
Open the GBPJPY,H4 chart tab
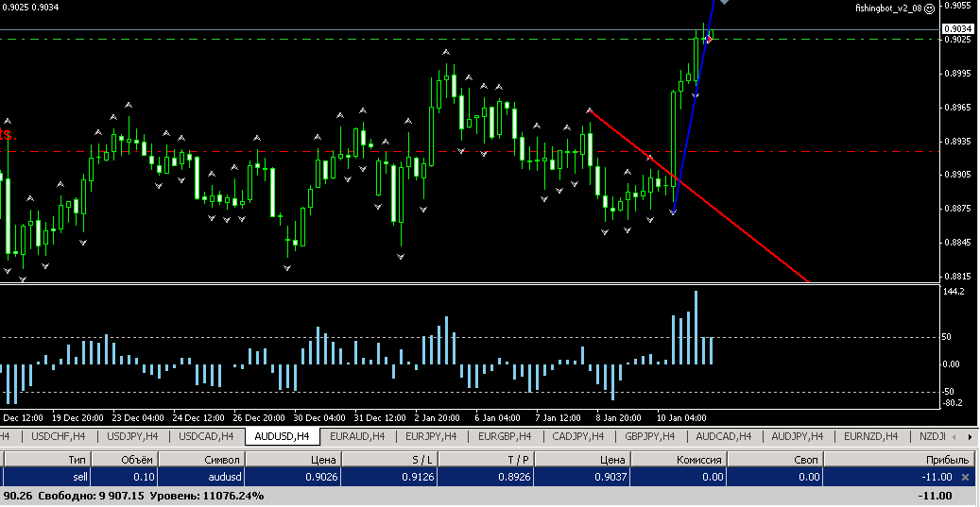tap(650, 436)
